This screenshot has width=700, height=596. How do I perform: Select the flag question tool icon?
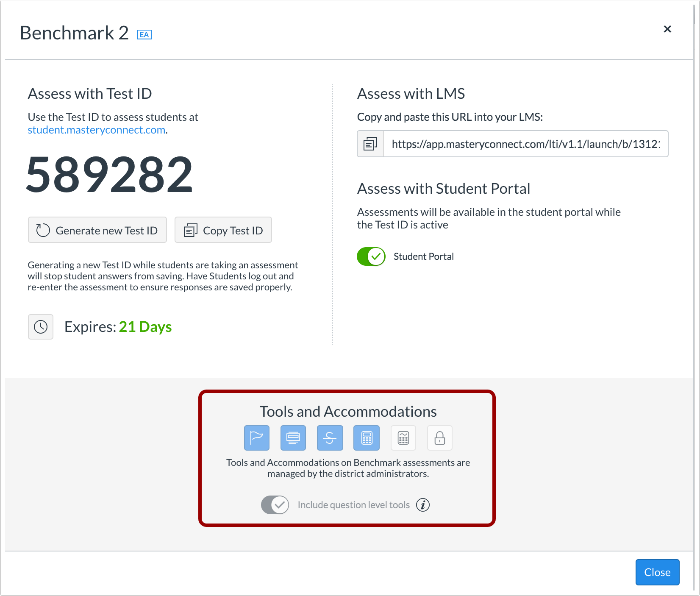tap(257, 438)
